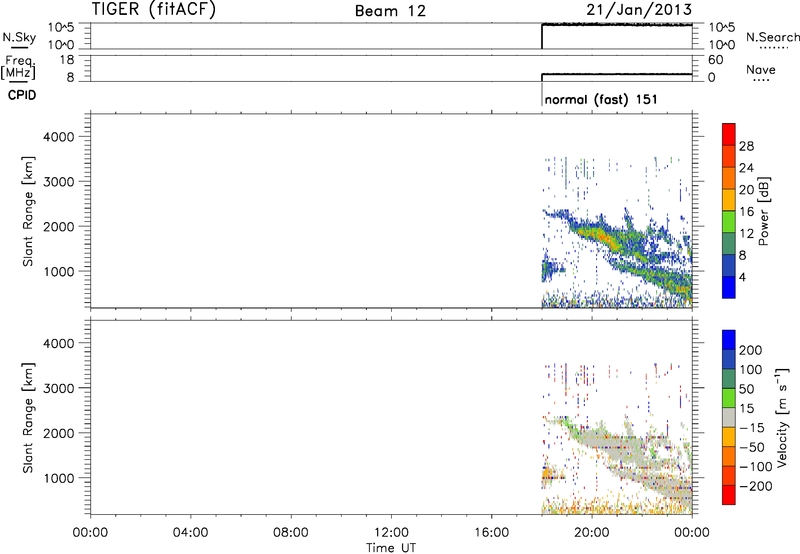Pick the bright blue bottom power colorbar segment
The image size is (800, 554).
pos(729,287)
